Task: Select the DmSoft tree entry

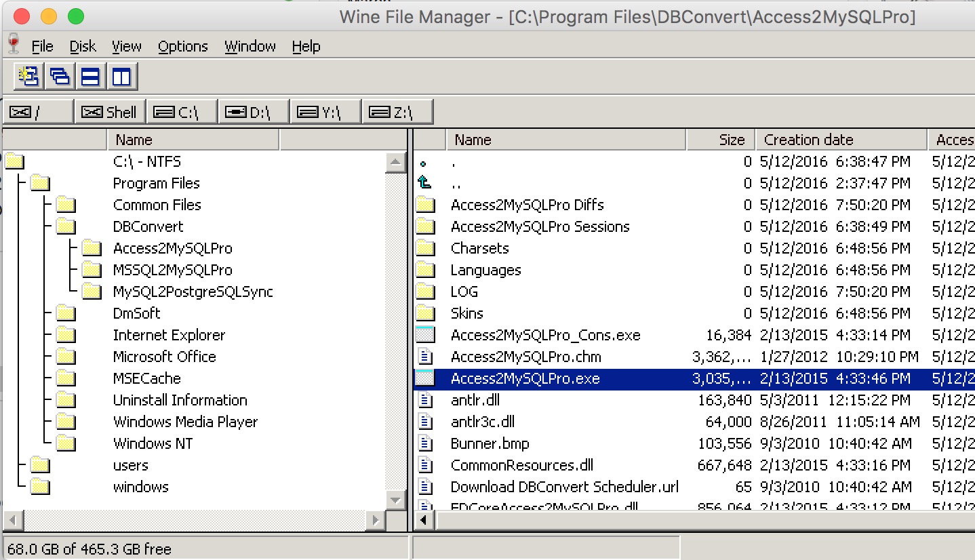Action: click(x=137, y=313)
